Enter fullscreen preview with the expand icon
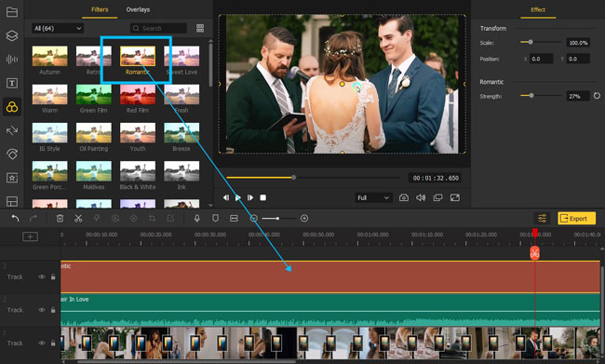The image size is (605, 364). tap(455, 197)
